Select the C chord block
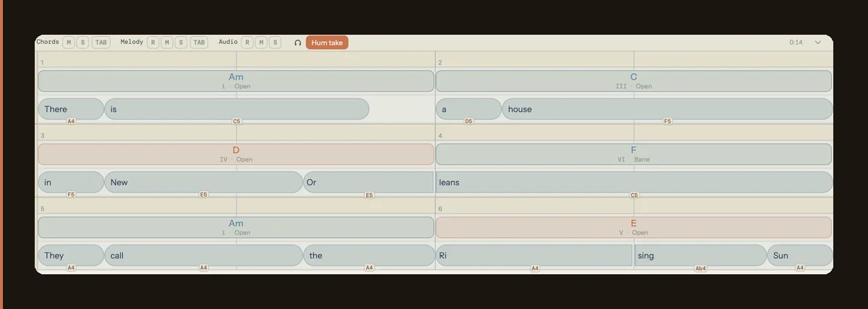Image resolution: width=868 pixels, height=309 pixels. tap(634, 81)
